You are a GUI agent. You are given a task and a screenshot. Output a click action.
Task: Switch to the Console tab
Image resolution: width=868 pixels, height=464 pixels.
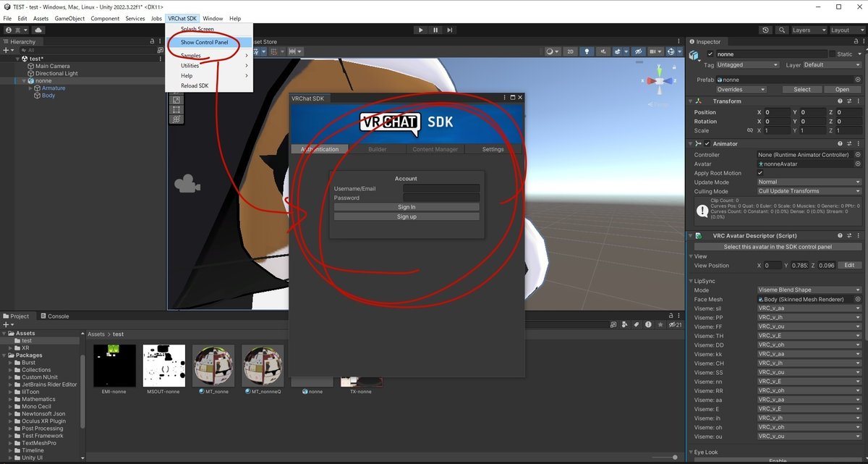(x=55, y=316)
